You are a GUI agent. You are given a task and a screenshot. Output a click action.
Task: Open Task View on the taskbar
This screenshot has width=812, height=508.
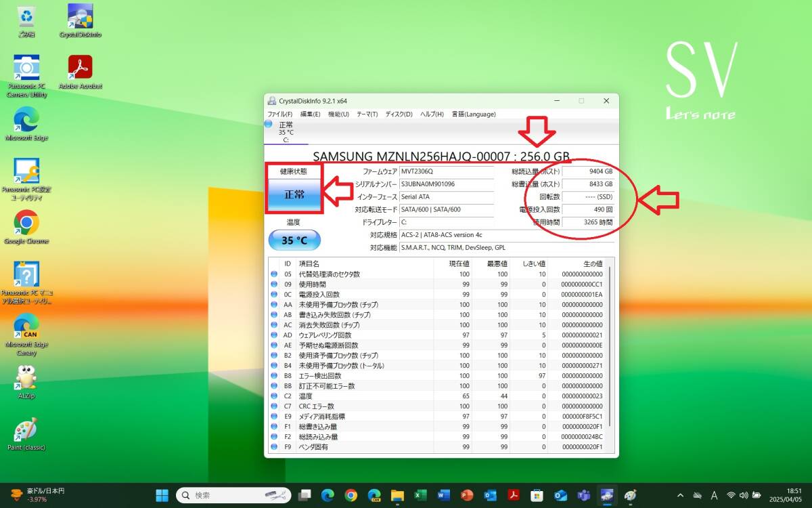click(304, 495)
